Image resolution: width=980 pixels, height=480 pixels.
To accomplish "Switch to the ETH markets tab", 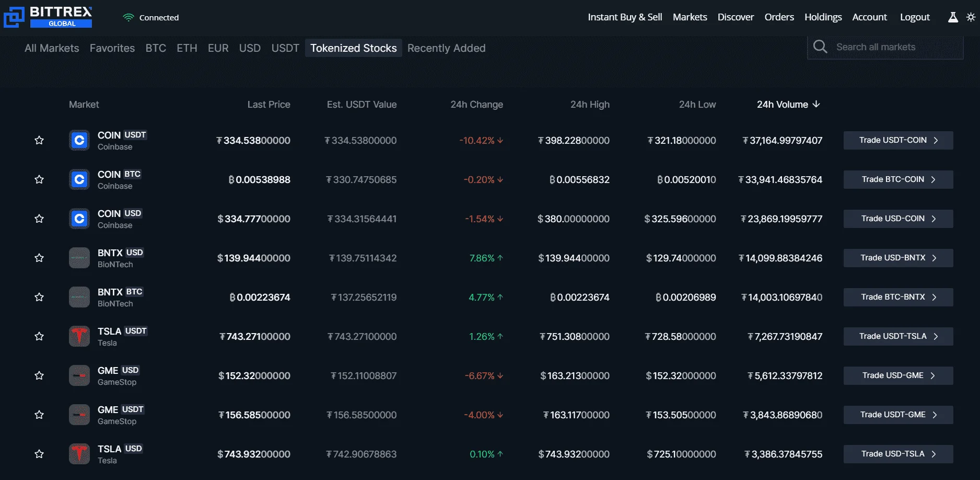I will [x=187, y=48].
